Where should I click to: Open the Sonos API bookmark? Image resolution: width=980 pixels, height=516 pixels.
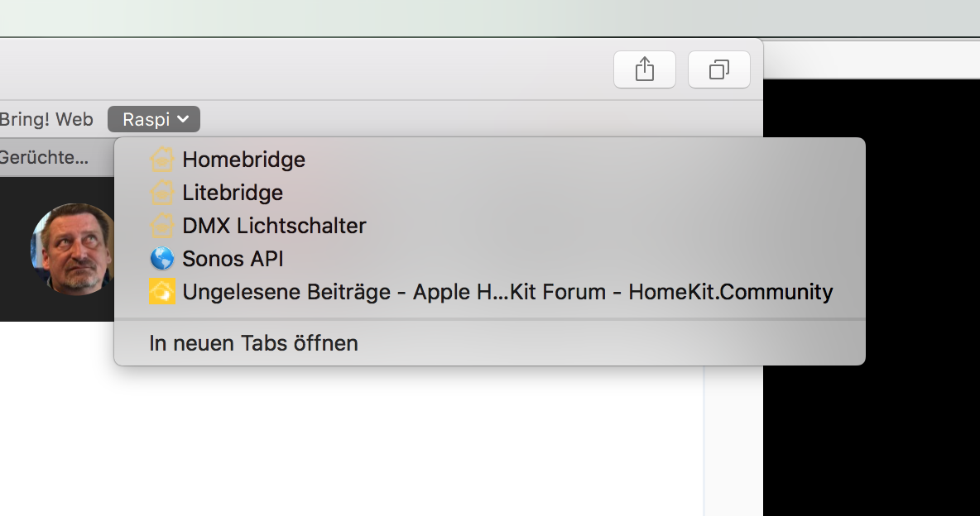[x=233, y=259]
